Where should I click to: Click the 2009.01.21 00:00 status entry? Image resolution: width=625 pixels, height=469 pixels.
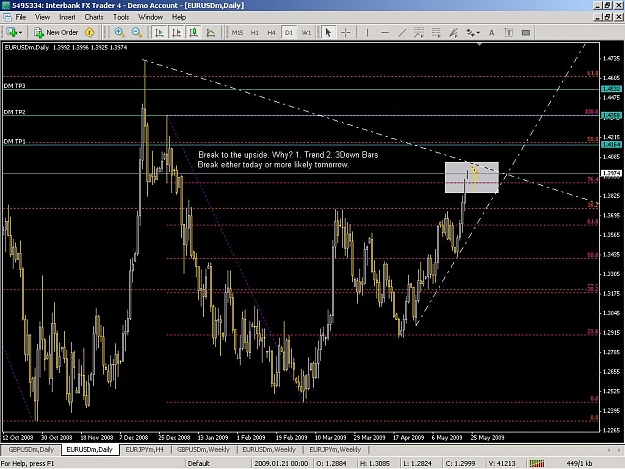(281, 463)
